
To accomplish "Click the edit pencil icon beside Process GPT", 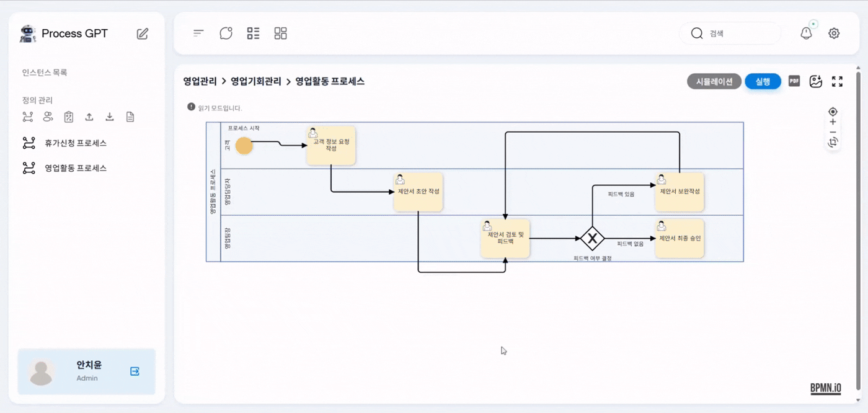I will (x=143, y=33).
